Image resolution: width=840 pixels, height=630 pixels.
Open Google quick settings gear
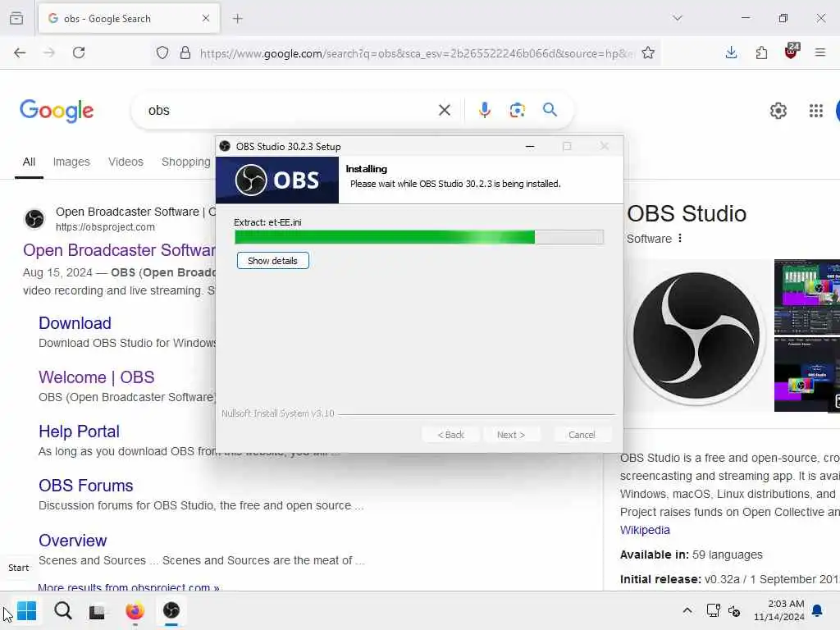(x=778, y=111)
